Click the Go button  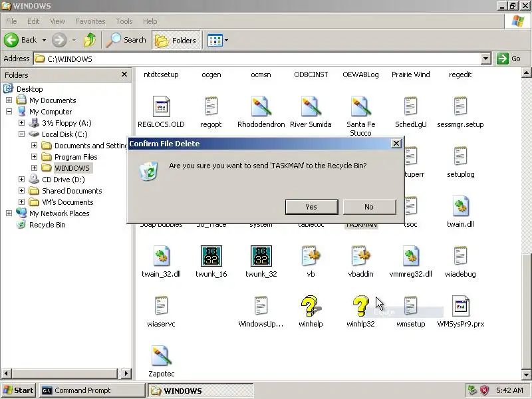pos(509,59)
